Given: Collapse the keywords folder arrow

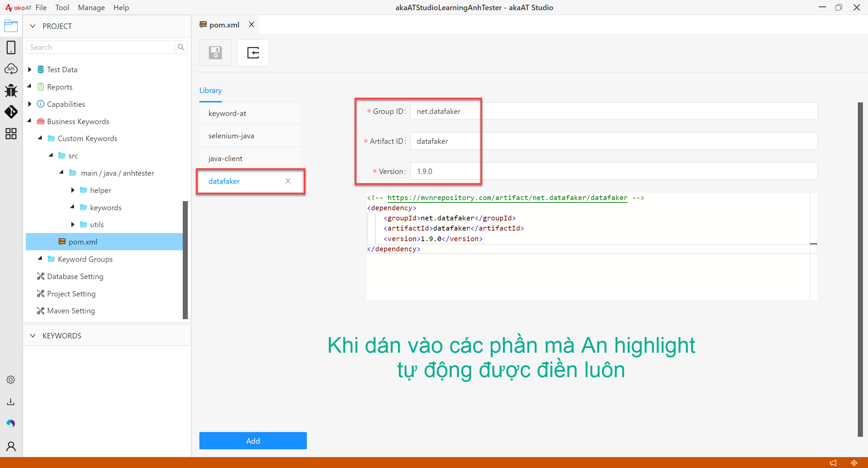Looking at the screenshot, I should [72, 207].
